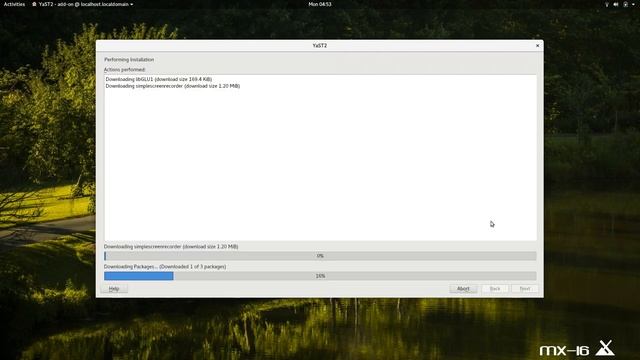Image resolution: width=640 pixels, height=360 pixels.
Task: Open the power icon system menu
Action: tap(625, 4)
